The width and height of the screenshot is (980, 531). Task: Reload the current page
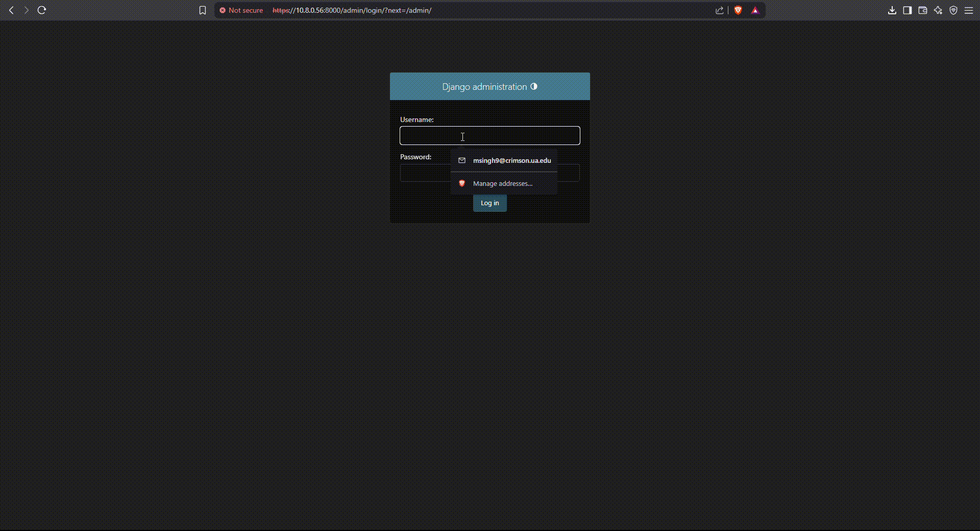[41, 10]
